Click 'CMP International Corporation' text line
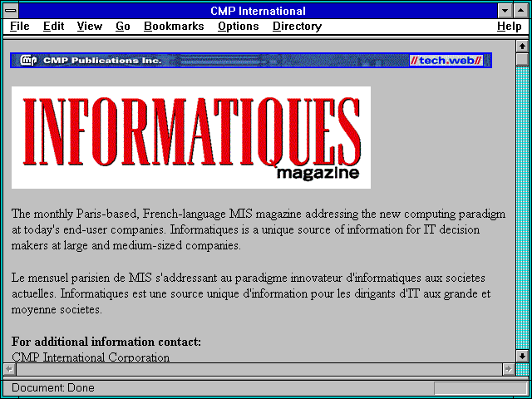Viewport: 532px width, 399px height. 91,357
